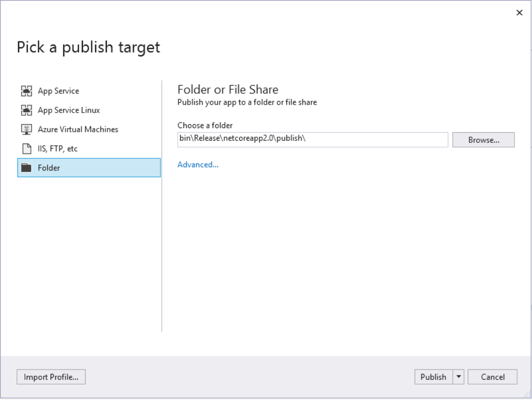The height and width of the screenshot is (400, 532).
Task: Select the App Service publish target label
Action: tap(58, 91)
